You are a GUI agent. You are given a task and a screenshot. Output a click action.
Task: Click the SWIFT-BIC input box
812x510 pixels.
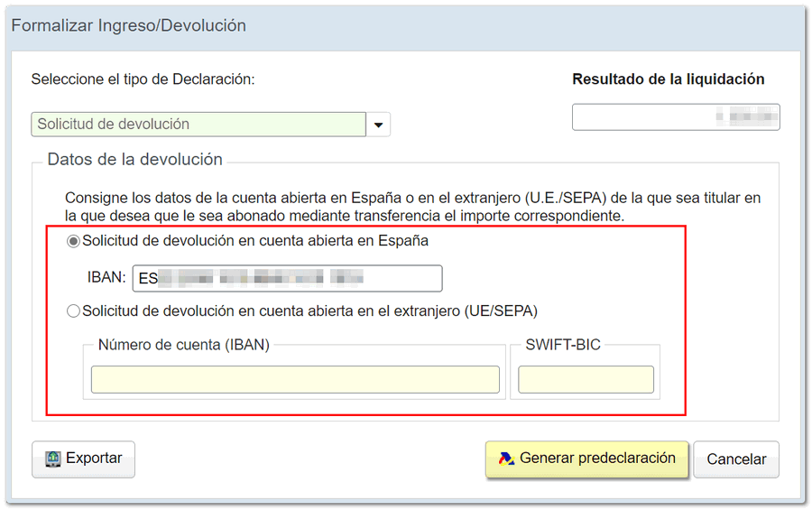(x=586, y=380)
